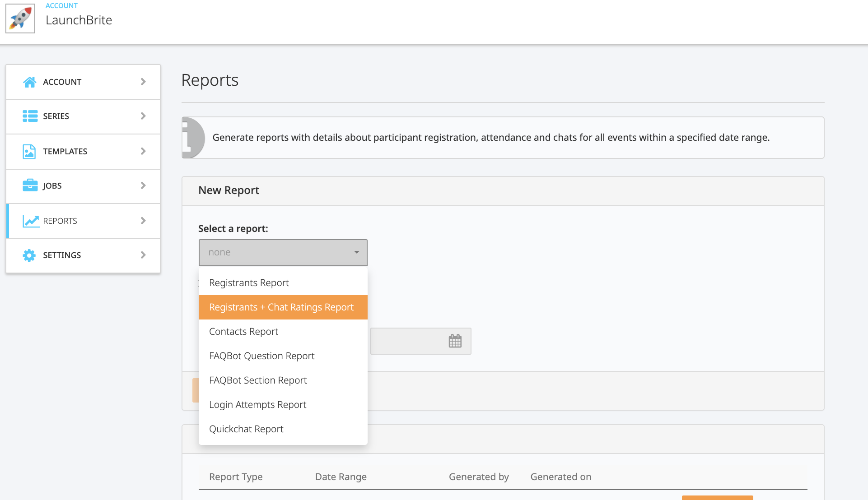Pick Contacts Report from the list
The height and width of the screenshot is (500, 868).
click(243, 332)
